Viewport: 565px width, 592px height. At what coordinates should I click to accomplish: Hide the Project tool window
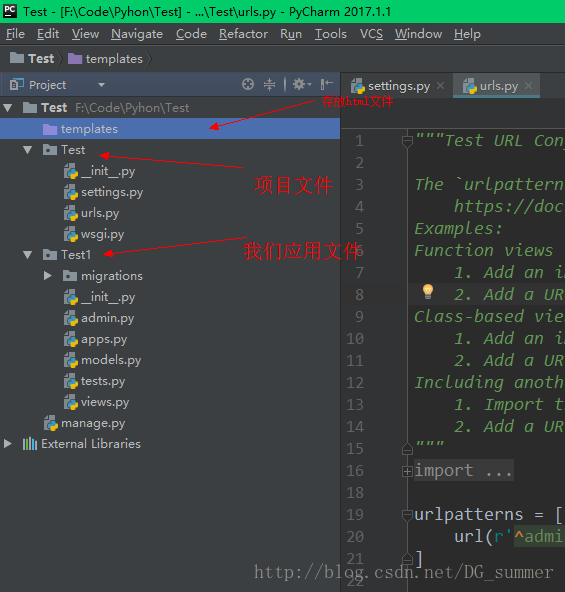click(x=326, y=84)
